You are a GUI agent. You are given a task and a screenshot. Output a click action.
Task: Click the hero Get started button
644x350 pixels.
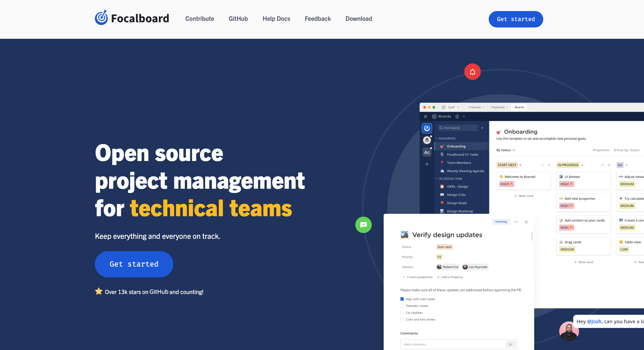coord(134,264)
